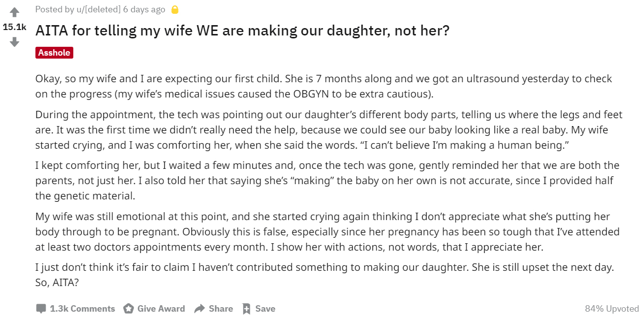Screen dimensions: 644x322
Task: Click the share arrow icon
Action: click(x=199, y=309)
